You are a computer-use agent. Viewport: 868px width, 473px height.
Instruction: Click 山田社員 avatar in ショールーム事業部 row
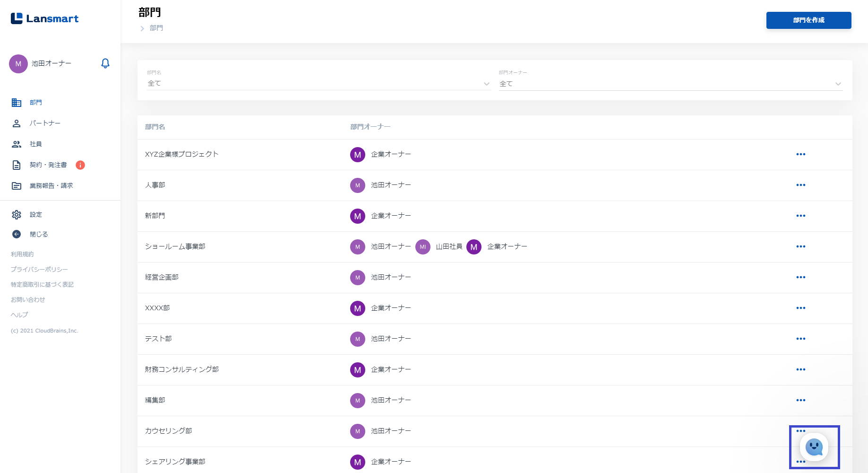(x=423, y=247)
